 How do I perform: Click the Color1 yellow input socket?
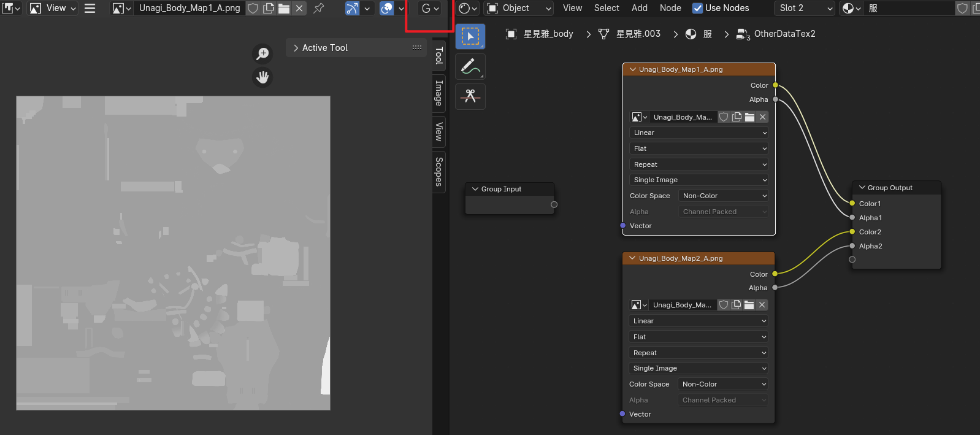coord(852,203)
